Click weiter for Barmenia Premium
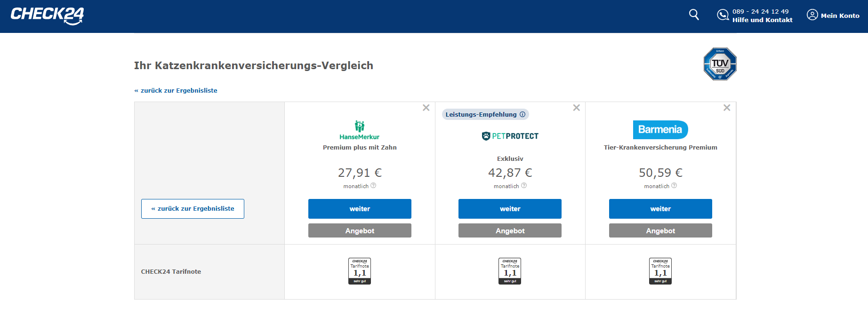Screen dimensions: 868x309 (660, 209)
